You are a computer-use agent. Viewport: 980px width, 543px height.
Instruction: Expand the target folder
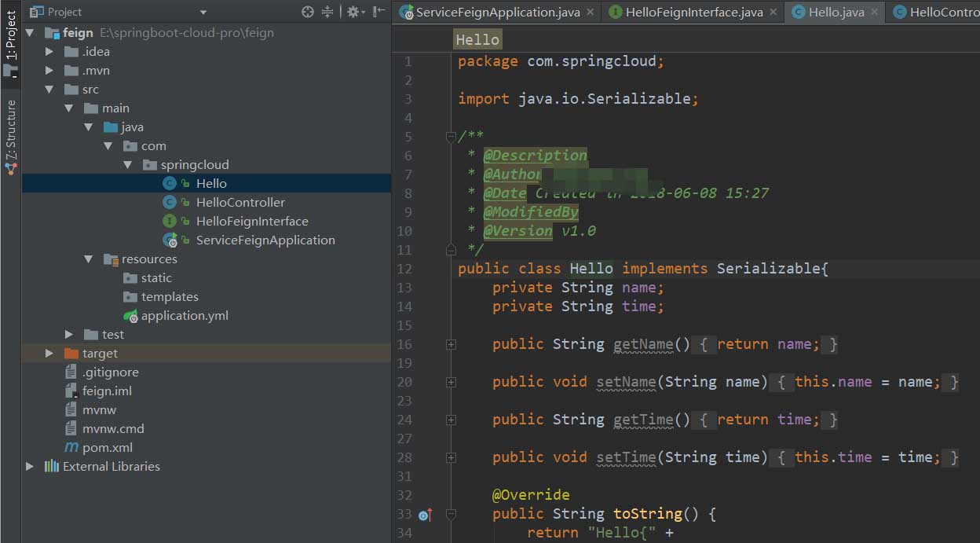[49, 354]
